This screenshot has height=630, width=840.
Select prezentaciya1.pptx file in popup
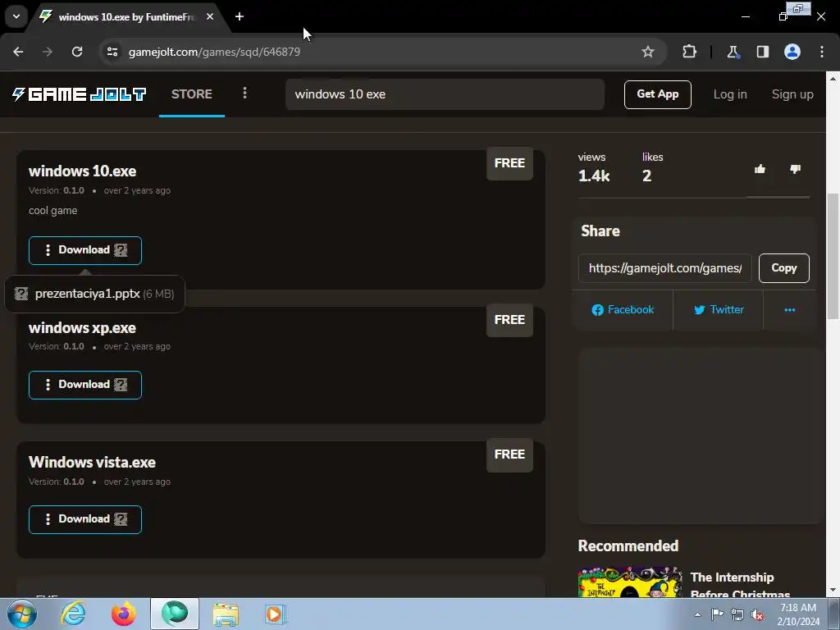(x=95, y=294)
